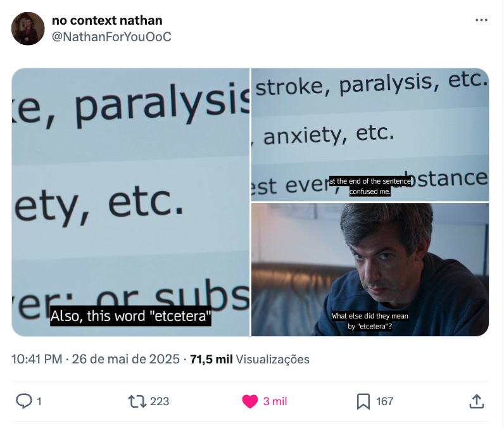The height and width of the screenshot is (428, 504).
Task: Click the 71,5 mil Visualizações count
Action: click(249, 359)
